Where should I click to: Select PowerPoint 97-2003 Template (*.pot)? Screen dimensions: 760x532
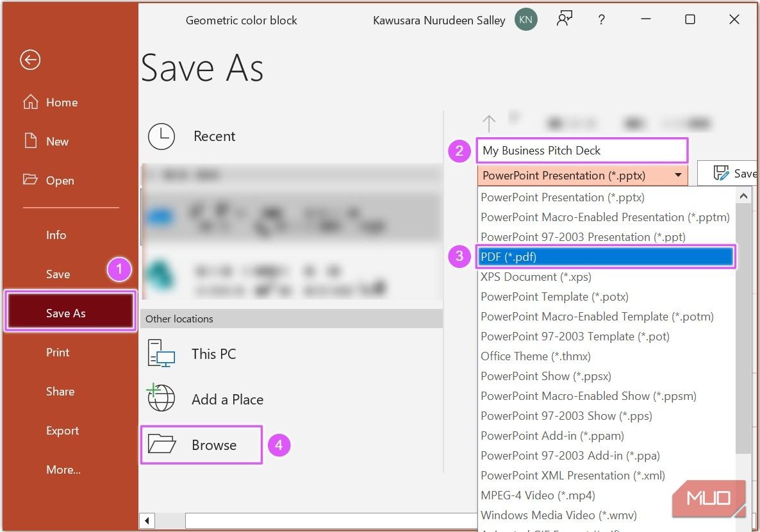pyautogui.click(x=607, y=337)
